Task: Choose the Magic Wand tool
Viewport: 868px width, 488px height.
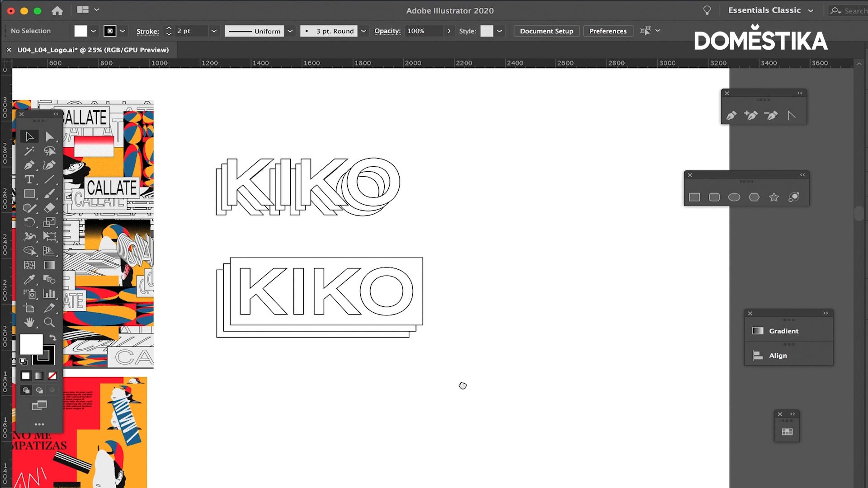Action: (x=29, y=151)
